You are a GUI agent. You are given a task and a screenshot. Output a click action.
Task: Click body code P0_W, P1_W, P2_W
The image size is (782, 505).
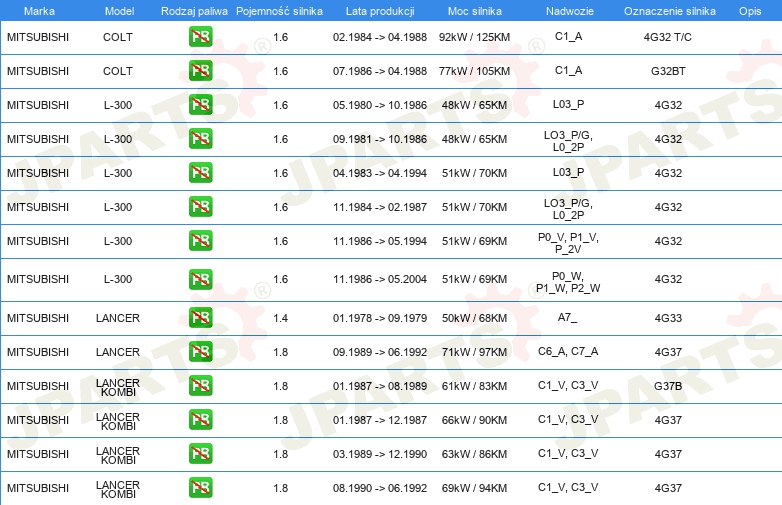click(x=568, y=282)
